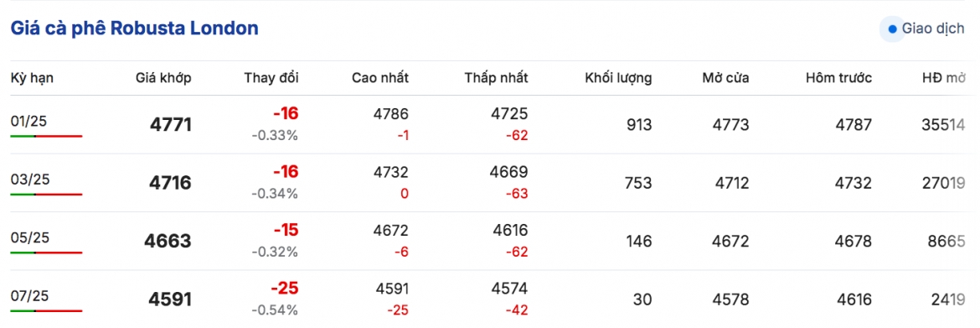Open the 01/25 contract row
Screen dimensions: 980x328
point(490,124)
